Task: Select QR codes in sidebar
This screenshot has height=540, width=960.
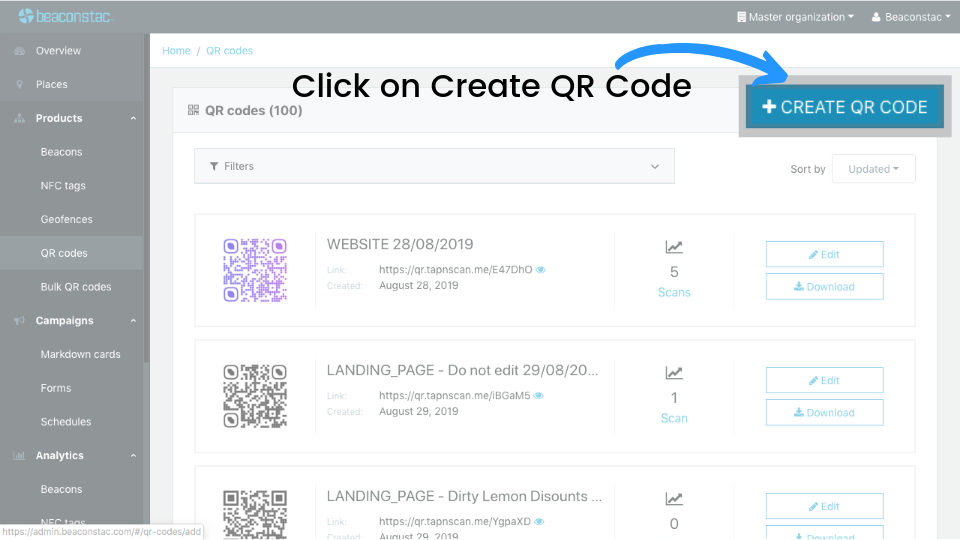Action: pos(64,253)
